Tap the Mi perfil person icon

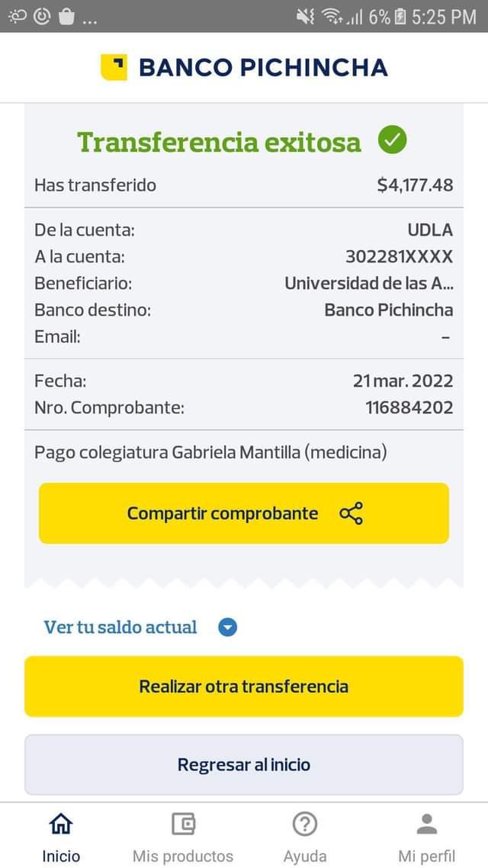coord(427,824)
